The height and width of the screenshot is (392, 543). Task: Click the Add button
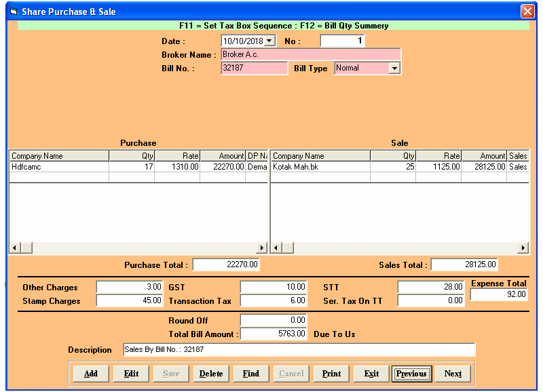click(x=90, y=374)
